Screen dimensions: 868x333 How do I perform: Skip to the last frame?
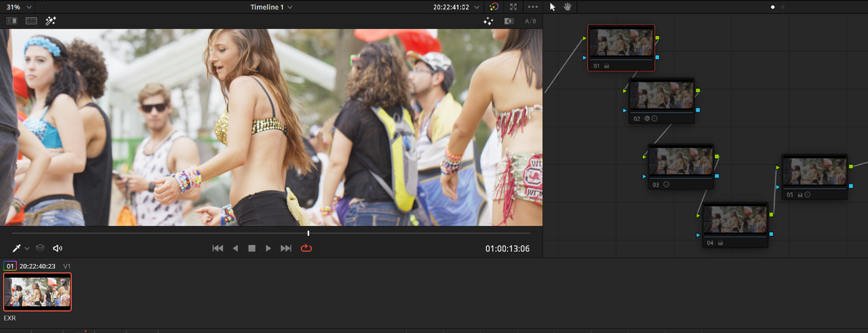pyautogui.click(x=286, y=248)
